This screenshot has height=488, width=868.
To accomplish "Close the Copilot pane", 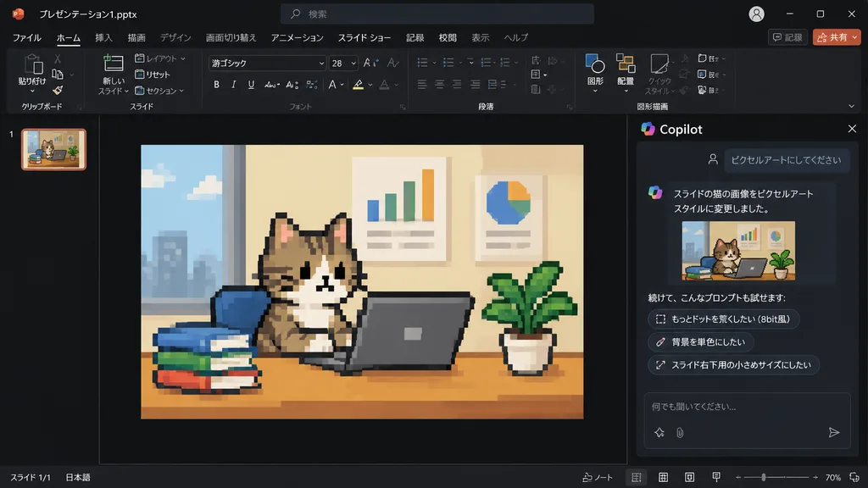I will (852, 129).
